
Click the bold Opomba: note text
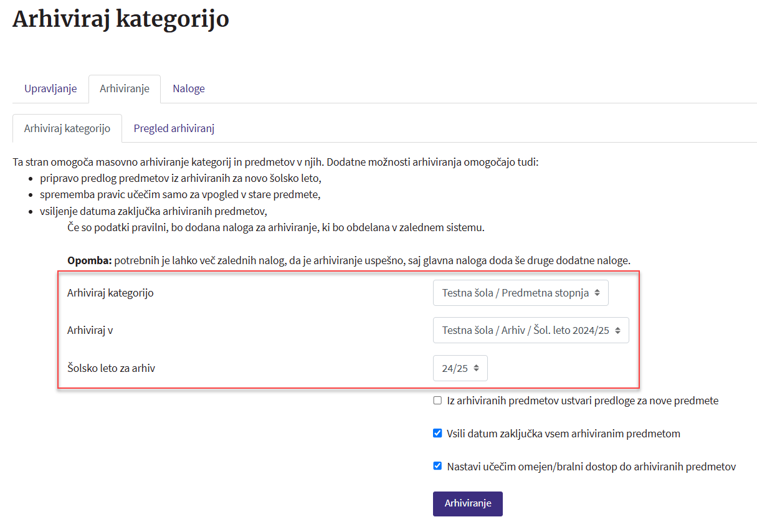tap(89, 260)
